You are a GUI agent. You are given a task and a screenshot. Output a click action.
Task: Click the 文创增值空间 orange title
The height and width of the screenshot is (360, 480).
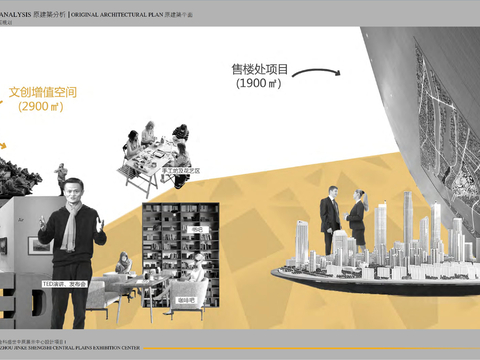[43, 92]
